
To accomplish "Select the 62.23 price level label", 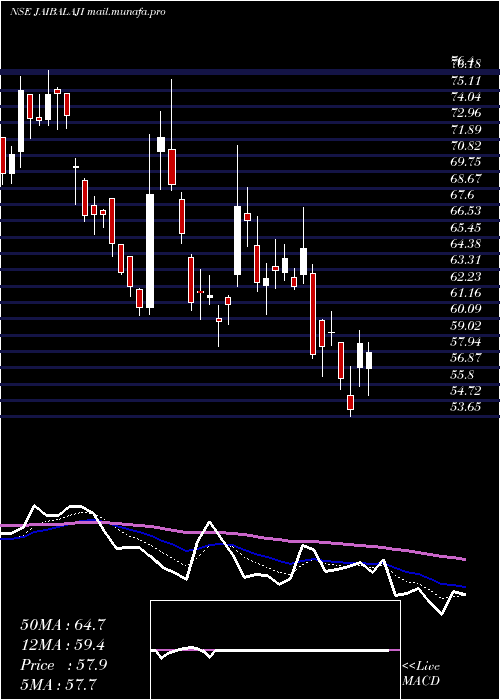I will 466,277.
